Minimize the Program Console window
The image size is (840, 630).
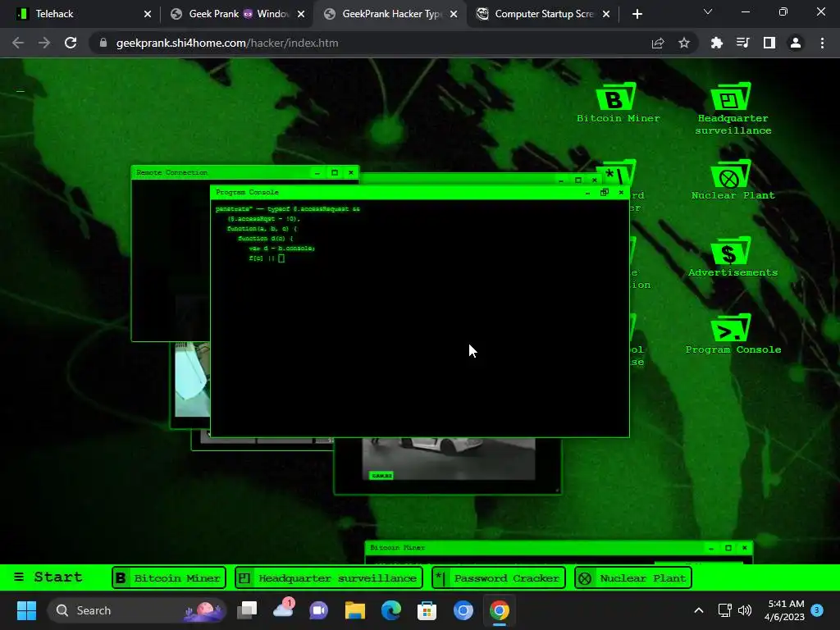[x=587, y=192]
